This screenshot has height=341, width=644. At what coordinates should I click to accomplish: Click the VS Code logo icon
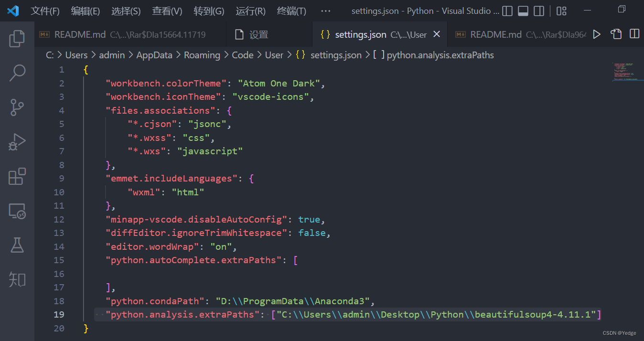(x=13, y=11)
